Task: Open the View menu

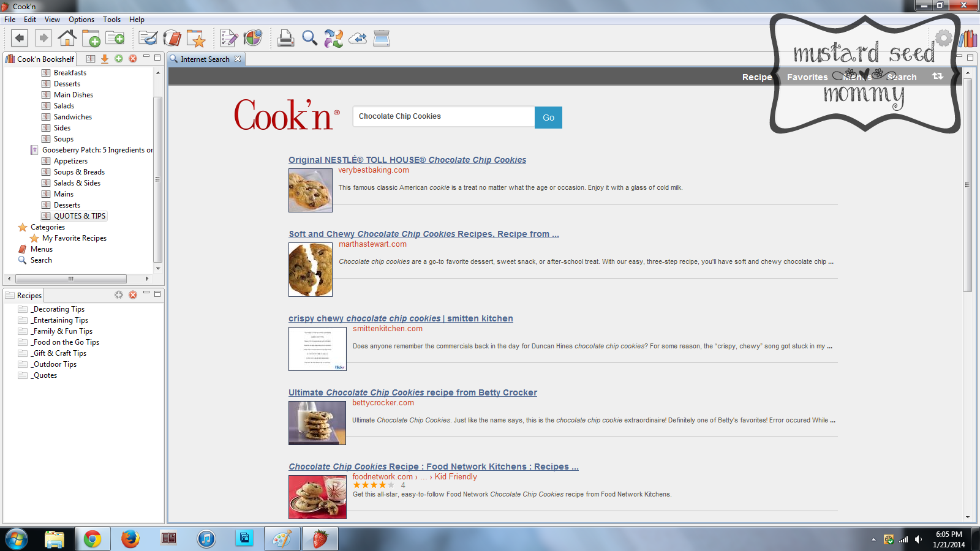Action: (x=52, y=20)
